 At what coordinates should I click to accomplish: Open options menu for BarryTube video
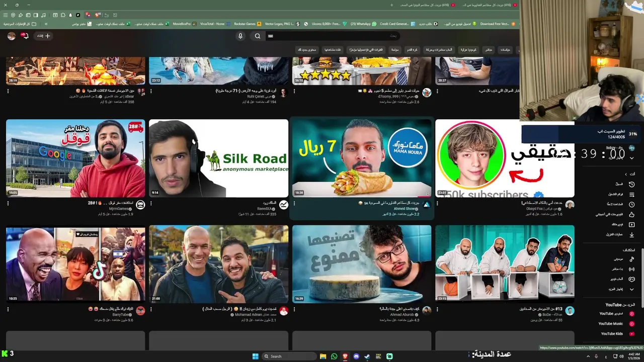tap(8, 309)
